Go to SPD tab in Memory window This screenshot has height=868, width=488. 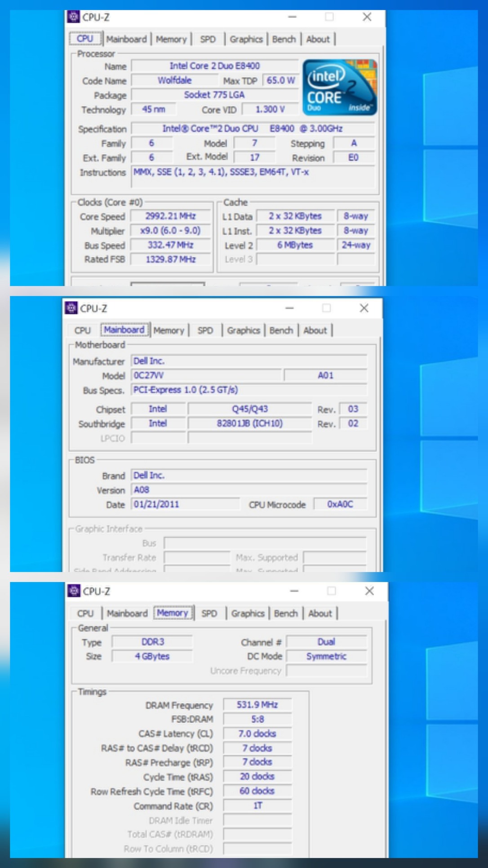pos(209,613)
